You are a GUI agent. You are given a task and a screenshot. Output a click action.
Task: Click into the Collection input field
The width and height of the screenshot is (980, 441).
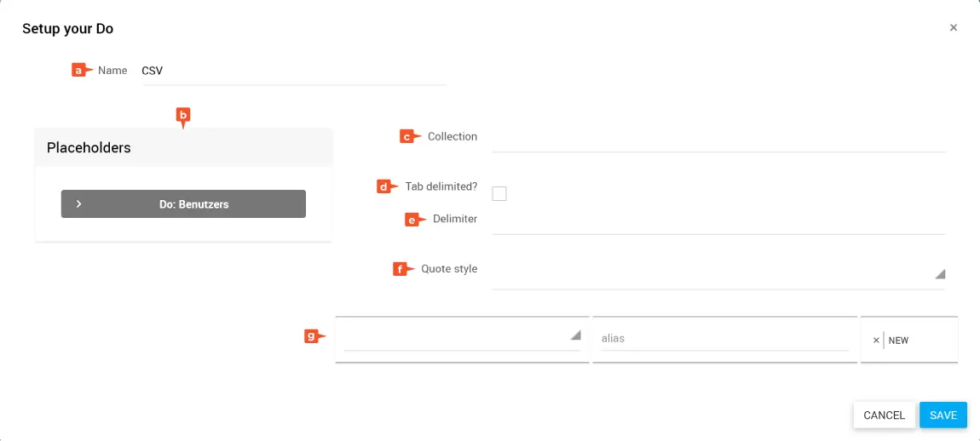(718, 137)
